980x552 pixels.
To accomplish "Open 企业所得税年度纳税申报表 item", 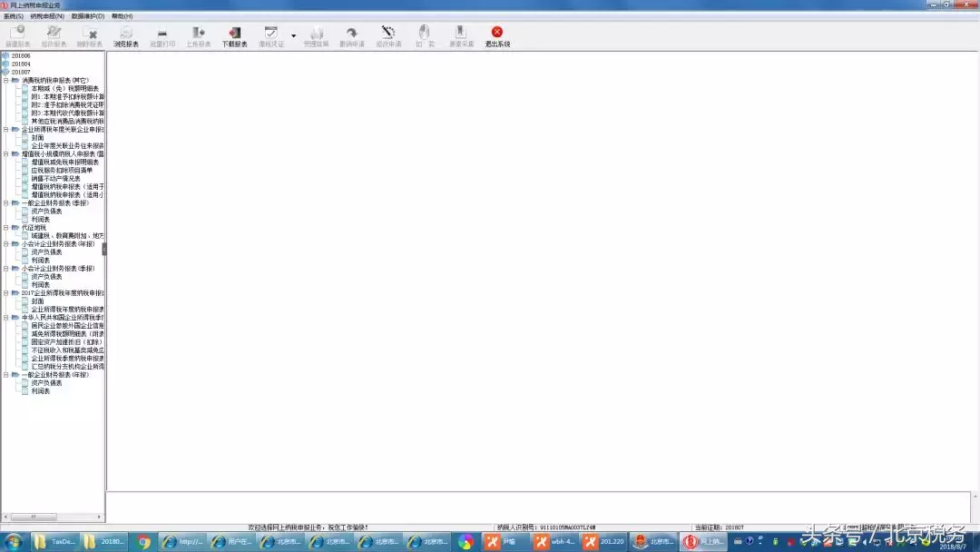I will [67, 309].
